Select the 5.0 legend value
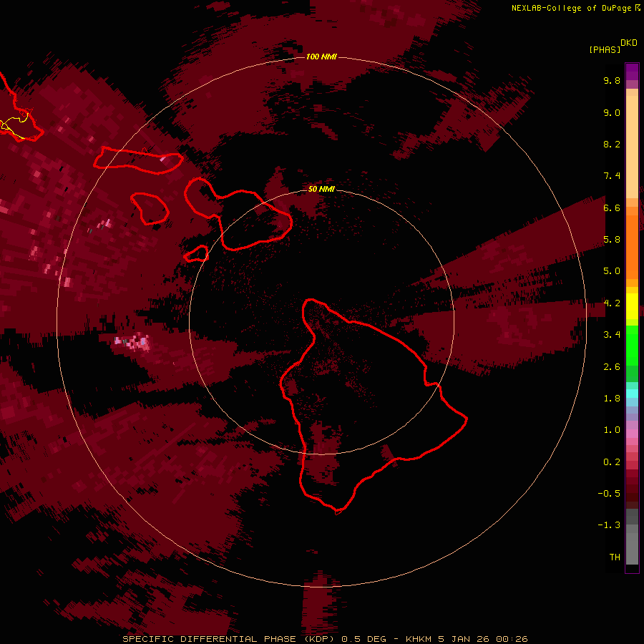Screen dimensions: 644x644 612,271
